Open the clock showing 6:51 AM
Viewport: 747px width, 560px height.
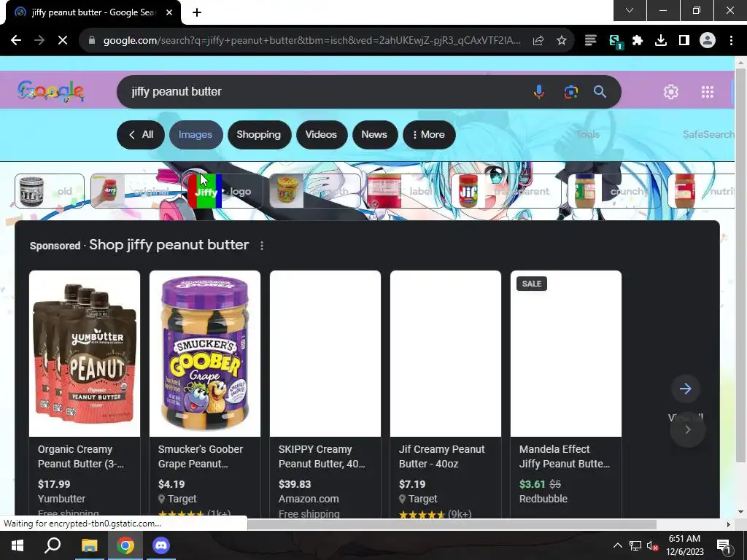[684, 545]
